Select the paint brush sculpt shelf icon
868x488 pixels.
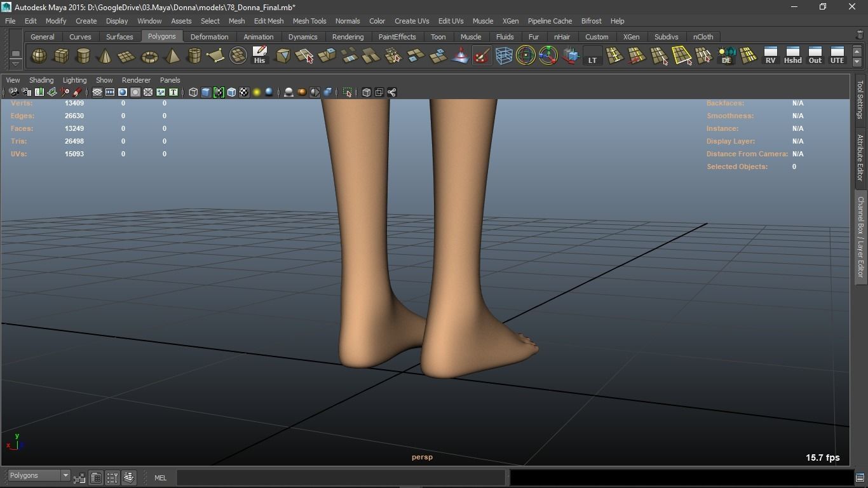(482, 56)
